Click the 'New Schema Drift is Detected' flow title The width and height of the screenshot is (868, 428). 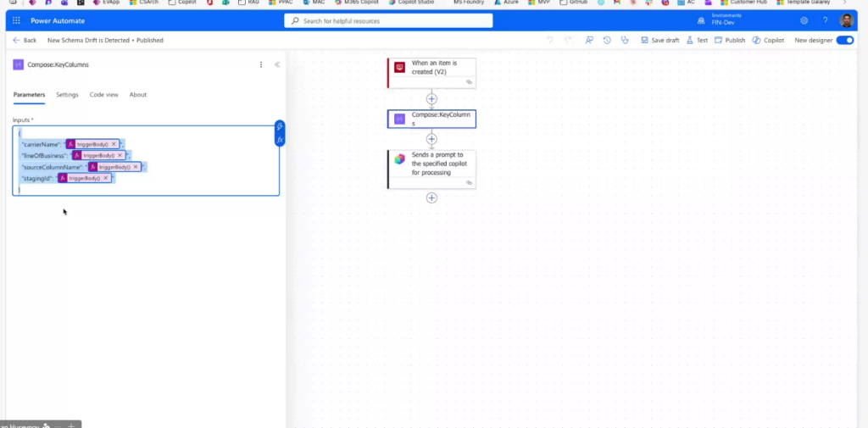coord(88,40)
